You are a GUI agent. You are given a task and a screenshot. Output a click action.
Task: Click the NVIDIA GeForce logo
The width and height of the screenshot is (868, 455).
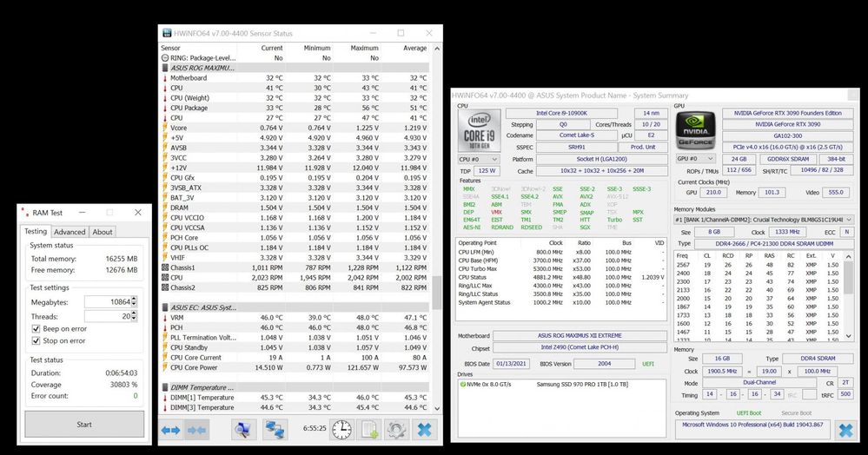695,130
